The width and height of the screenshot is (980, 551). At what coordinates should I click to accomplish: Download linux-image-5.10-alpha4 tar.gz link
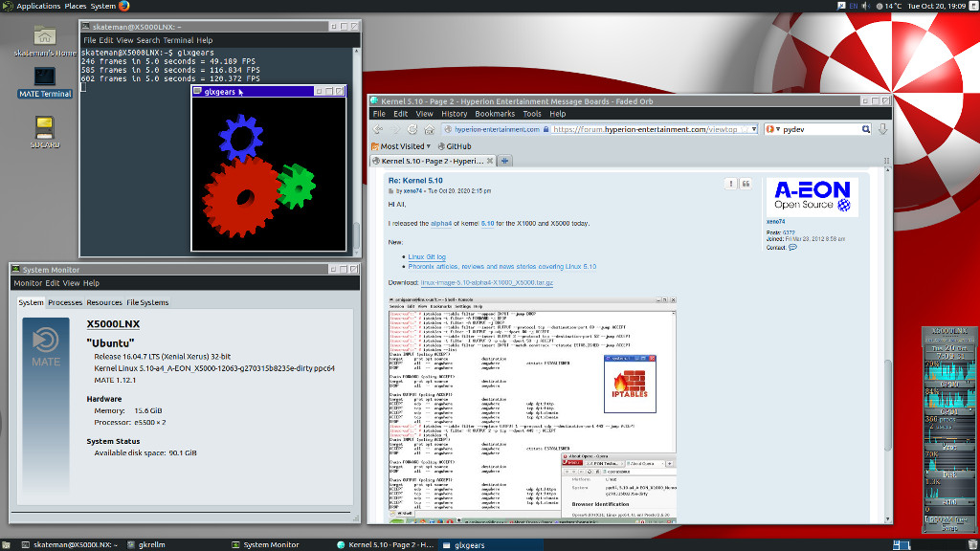(486, 282)
